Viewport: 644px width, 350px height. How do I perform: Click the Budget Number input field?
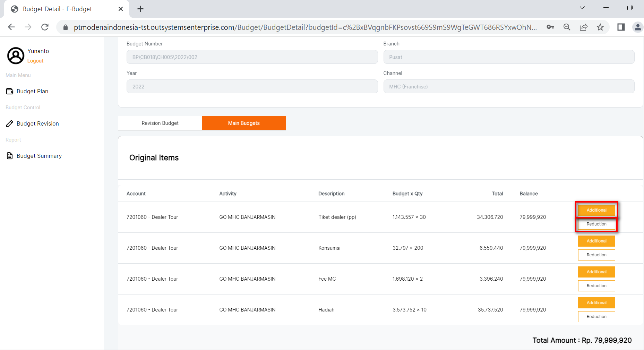tap(252, 57)
